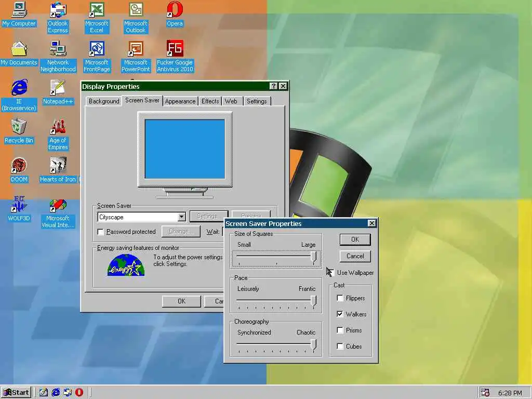Close the Screen Saver Properties dialog
The image size is (532, 399).
pos(372,223)
